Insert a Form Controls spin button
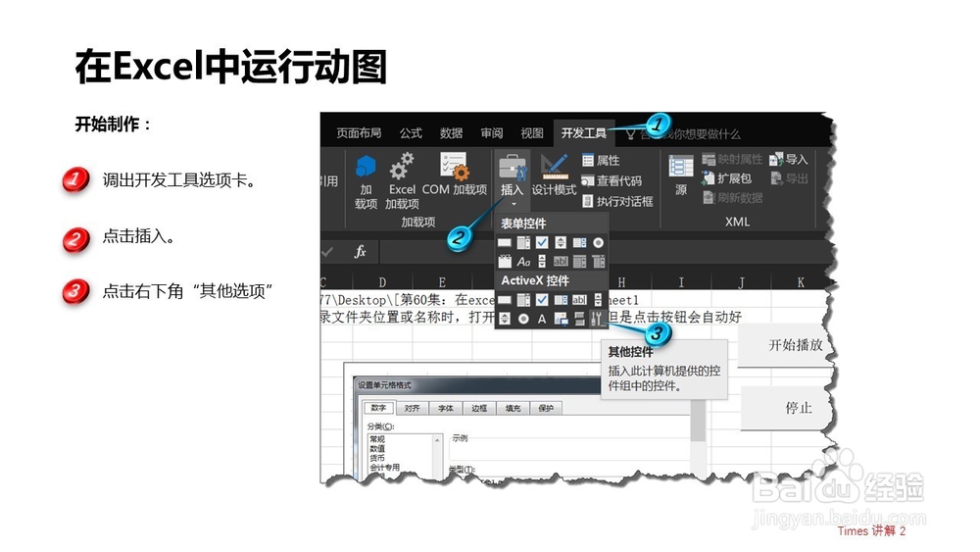 tap(561, 242)
